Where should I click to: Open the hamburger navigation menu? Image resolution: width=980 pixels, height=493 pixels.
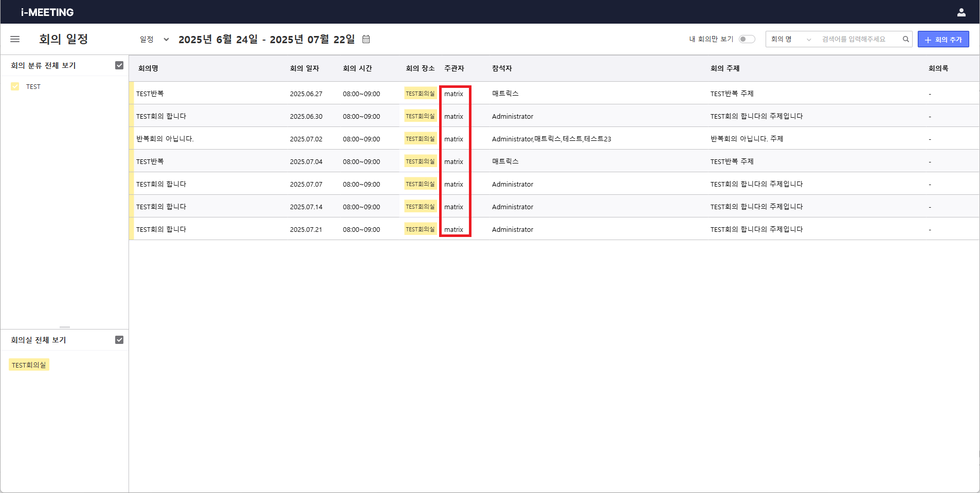[15, 39]
